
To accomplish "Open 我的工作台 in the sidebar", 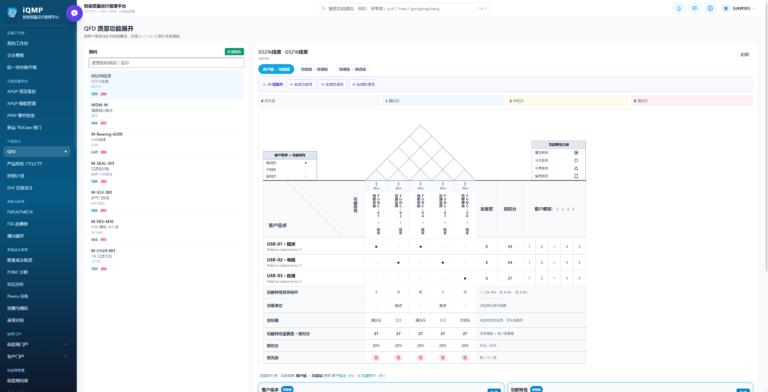I will (37, 44).
